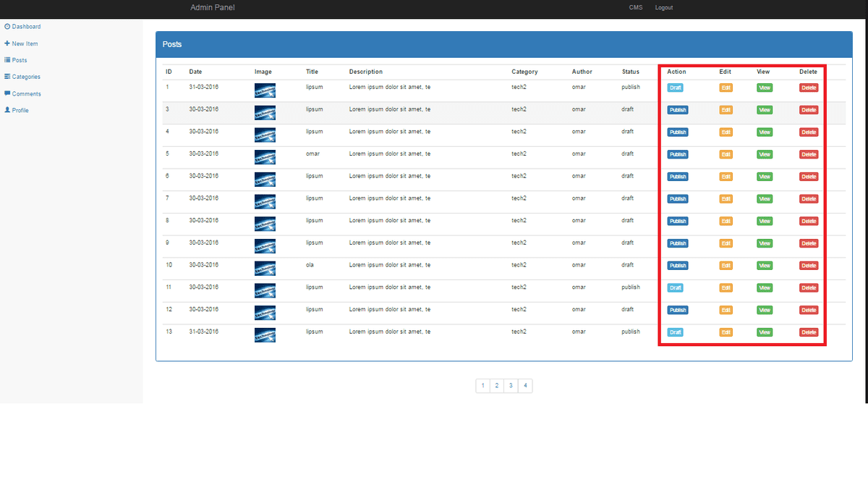Click the Categories icon in sidebar
This screenshot has height=493, width=868.
coord(7,77)
